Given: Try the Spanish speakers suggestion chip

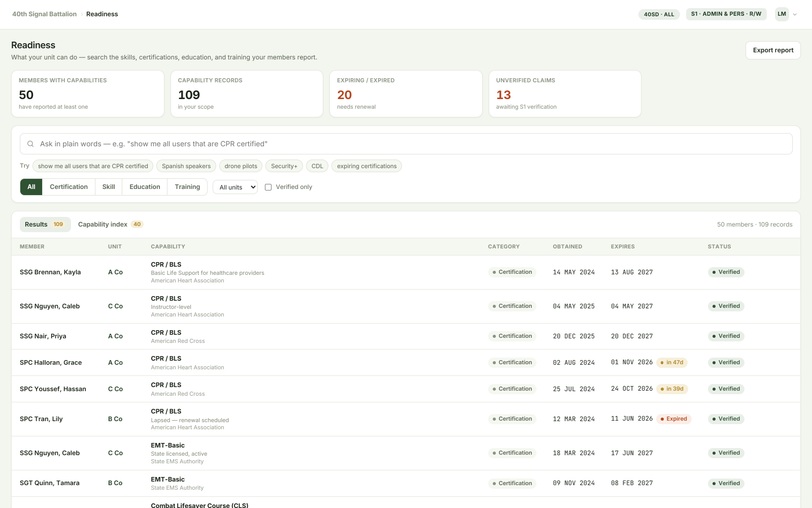Looking at the screenshot, I should point(186,166).
